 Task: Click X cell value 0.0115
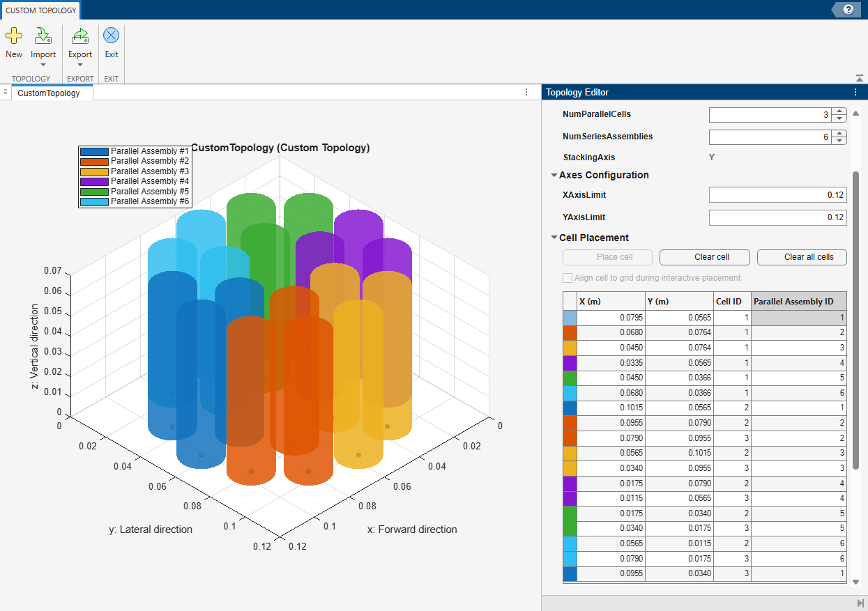[611, 499]
